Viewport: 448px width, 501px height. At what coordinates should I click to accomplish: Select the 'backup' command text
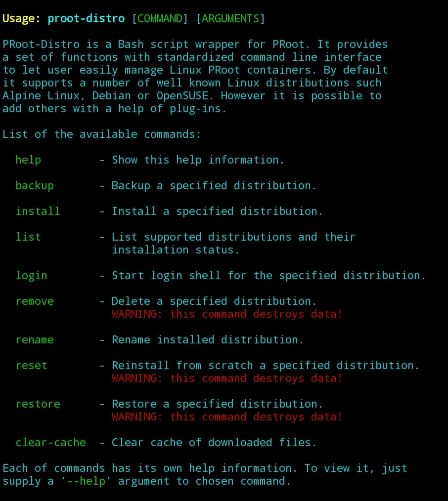(35, 186)
